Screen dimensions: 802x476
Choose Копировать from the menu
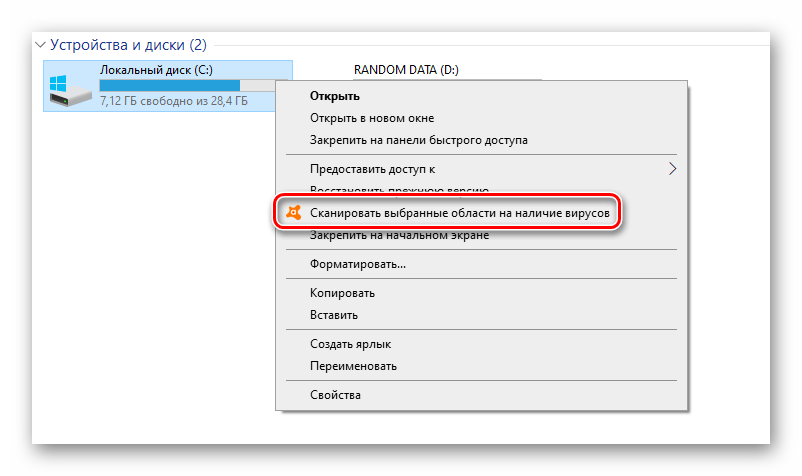pos(342,293)
